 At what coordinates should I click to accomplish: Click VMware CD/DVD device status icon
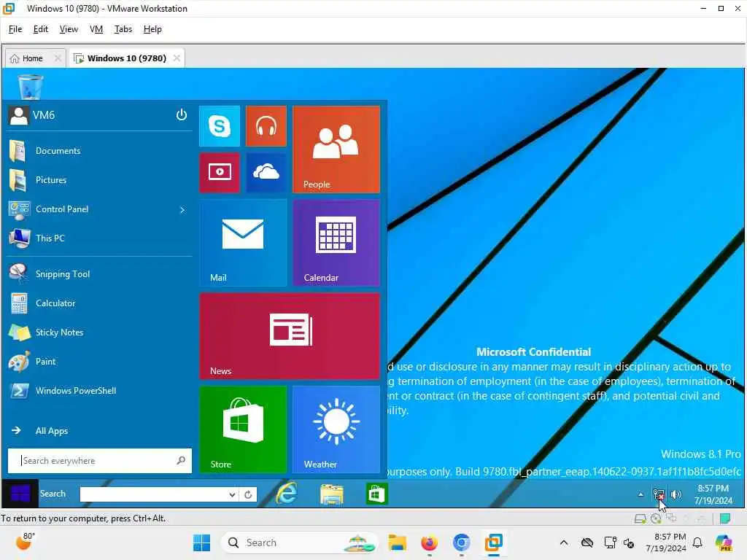(656, 518)
